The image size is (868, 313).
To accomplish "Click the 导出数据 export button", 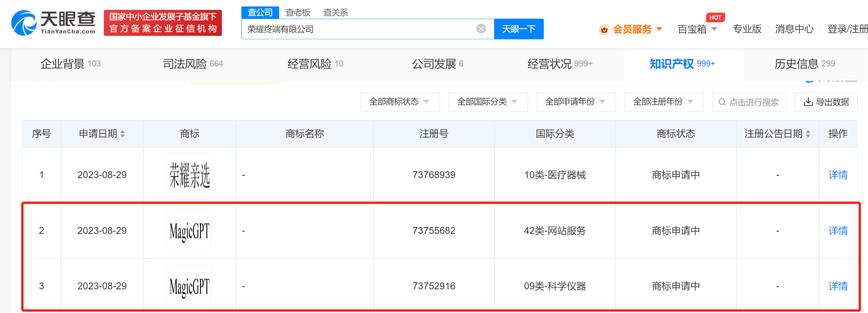I will click(x=826, y=102).
